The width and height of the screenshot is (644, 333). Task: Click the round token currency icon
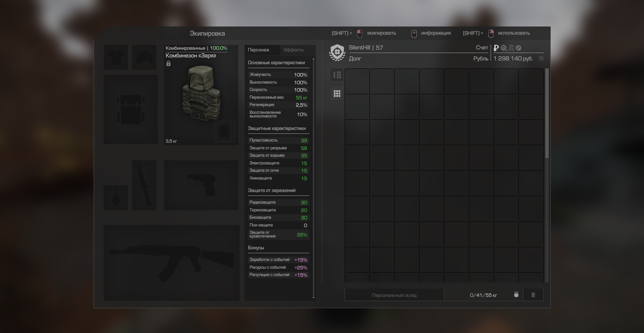[x=518, y=48]
